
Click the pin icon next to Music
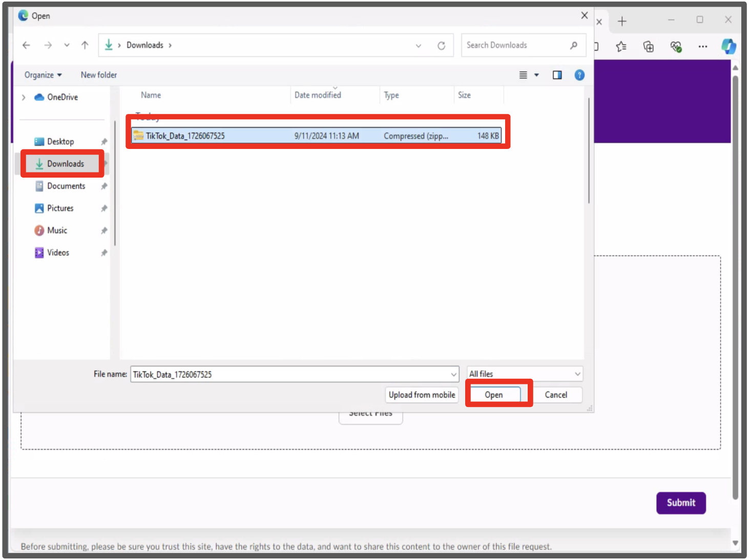(104, 231)
